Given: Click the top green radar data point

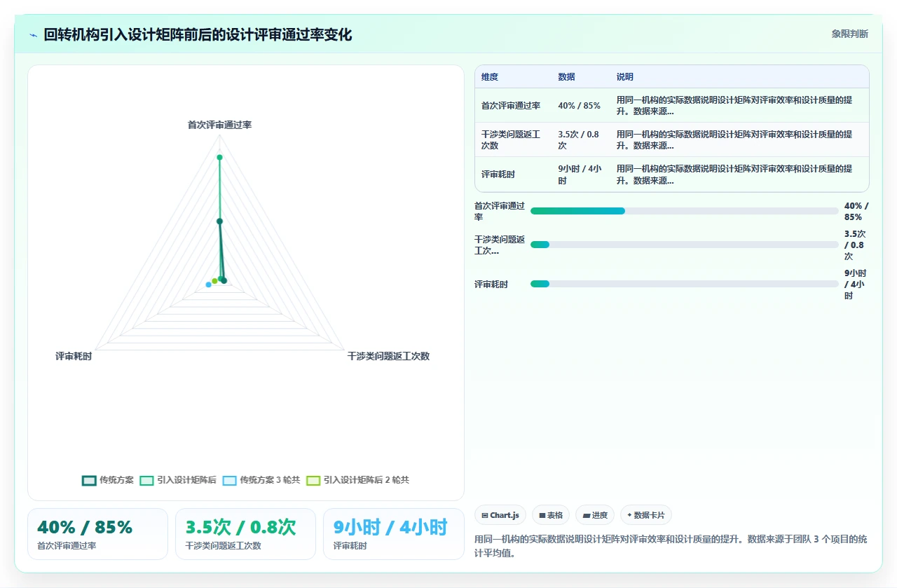Looking at the screenshot, I should (219, 157).
